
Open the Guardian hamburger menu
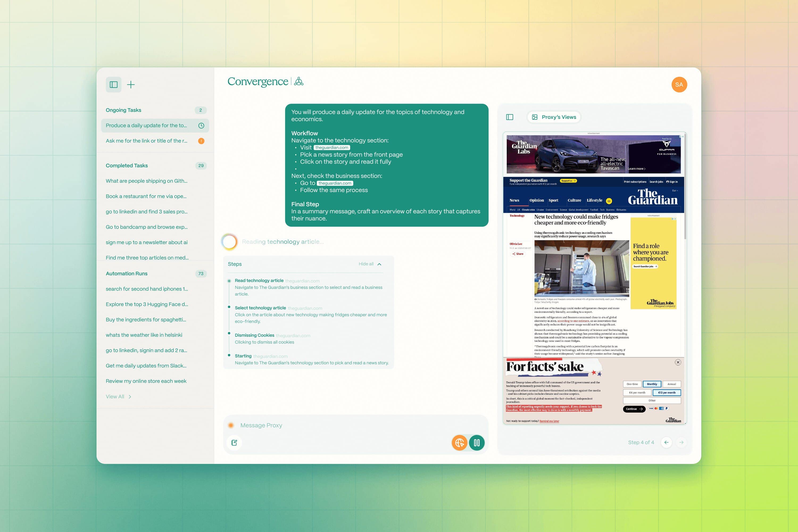click(x=609, y=201)
